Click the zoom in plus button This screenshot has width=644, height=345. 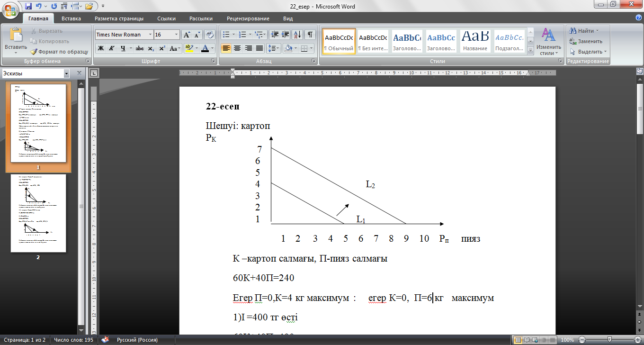pyautogui.click(x=637, y=340)
